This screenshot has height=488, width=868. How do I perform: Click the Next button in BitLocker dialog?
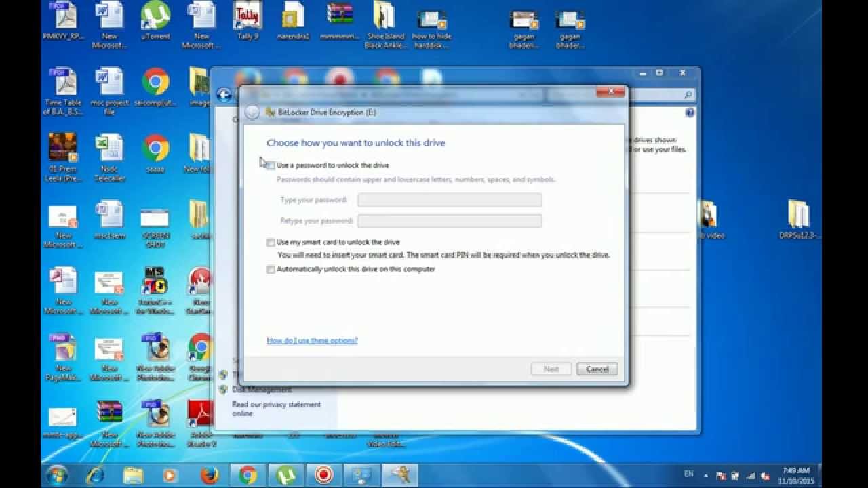point(551,369)
